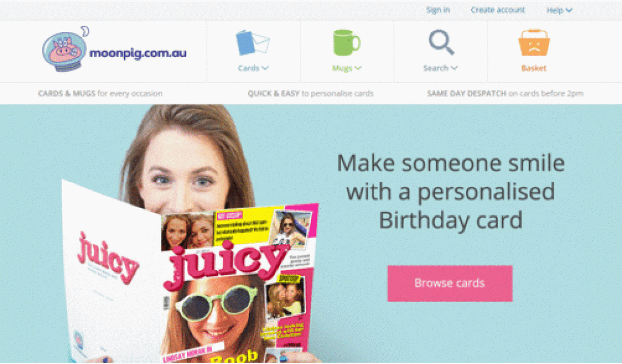This screenshot has width=622, height=364.
Task: Click 'QUICK & EASY to personalise cards' text
Action: tap(310, 93)
